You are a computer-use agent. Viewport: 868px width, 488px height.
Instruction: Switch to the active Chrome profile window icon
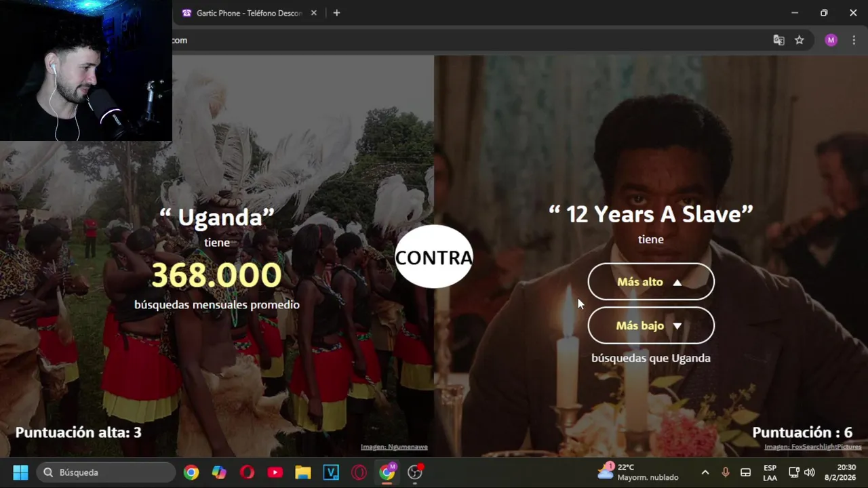(387, 472)
